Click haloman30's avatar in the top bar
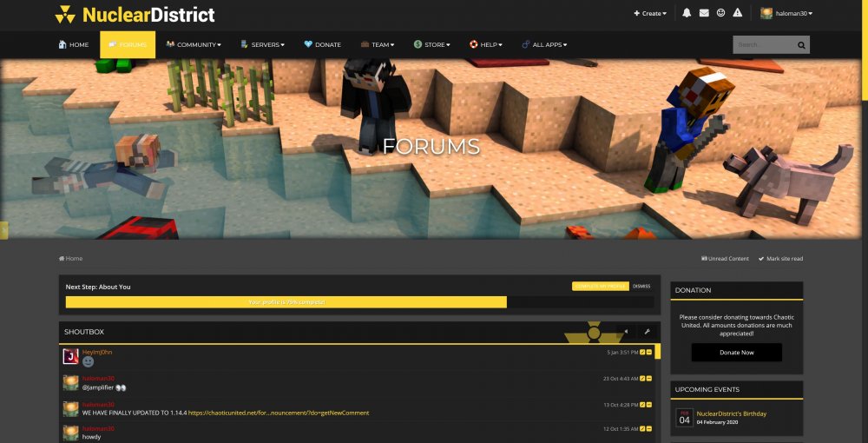 click(766, 13)
